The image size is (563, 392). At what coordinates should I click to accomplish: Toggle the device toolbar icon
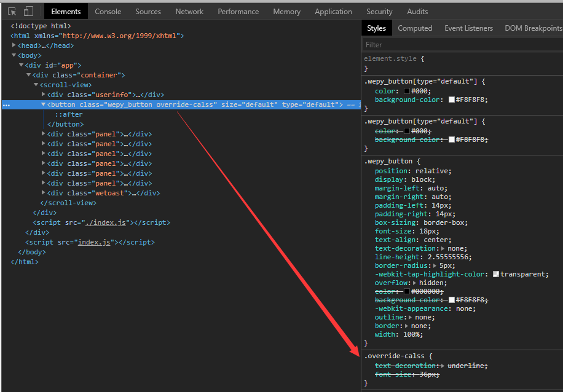point(27,11)
